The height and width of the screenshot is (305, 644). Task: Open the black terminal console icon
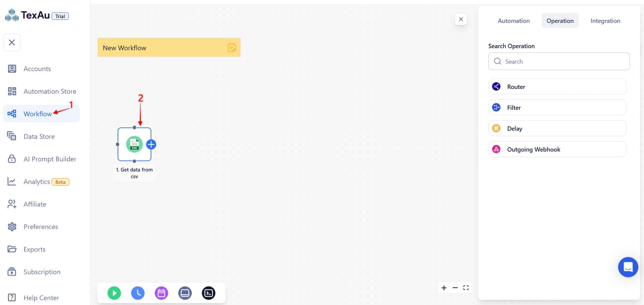[209, 293]
